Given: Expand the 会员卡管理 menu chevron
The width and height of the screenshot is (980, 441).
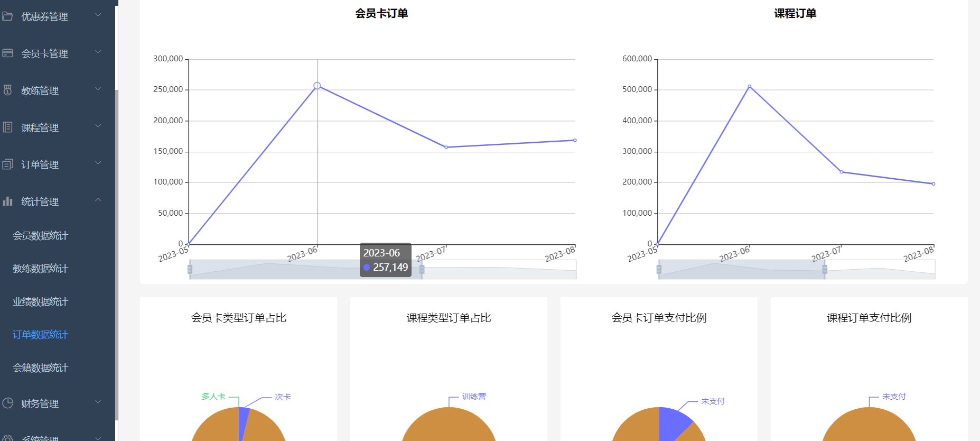Looking at the screenshot, I should point(98,52).
